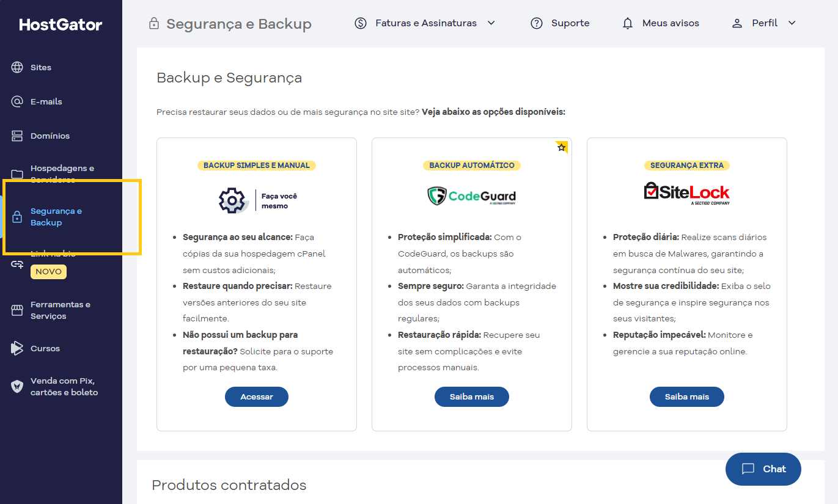Click the Segurança e Backup sidebar lock icon
838x504 pixels.
coord(17,217)
